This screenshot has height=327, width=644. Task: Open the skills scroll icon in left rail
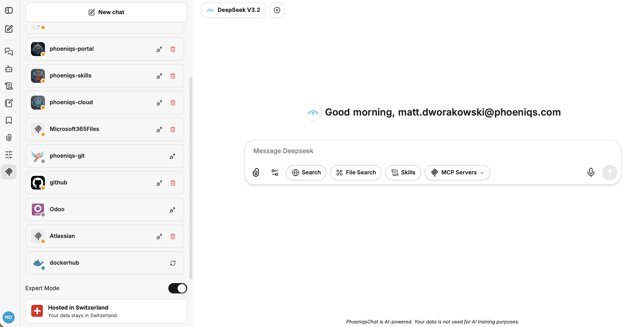(9, 86)
